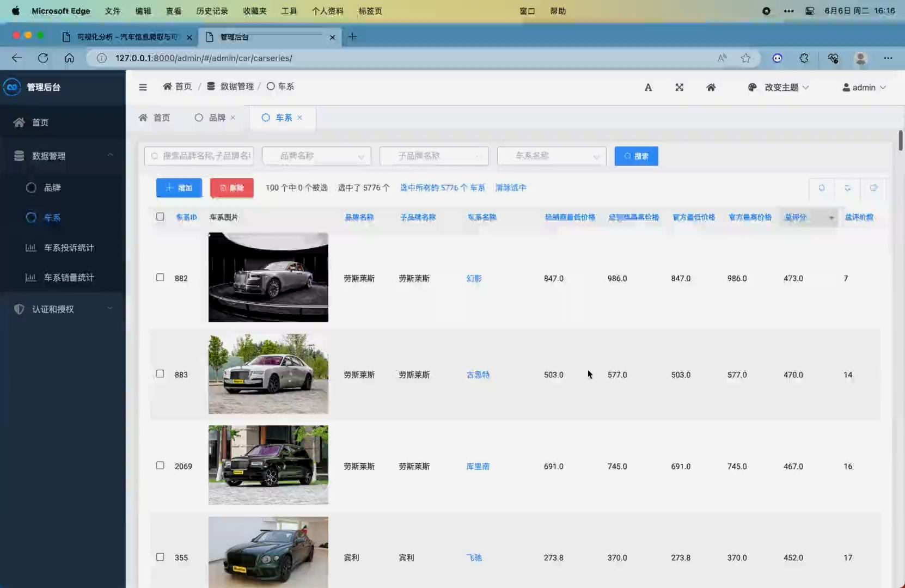905x588 pixels.
Task: Toggle the sidebar hamburger menu icon
Action: (143, 87)
